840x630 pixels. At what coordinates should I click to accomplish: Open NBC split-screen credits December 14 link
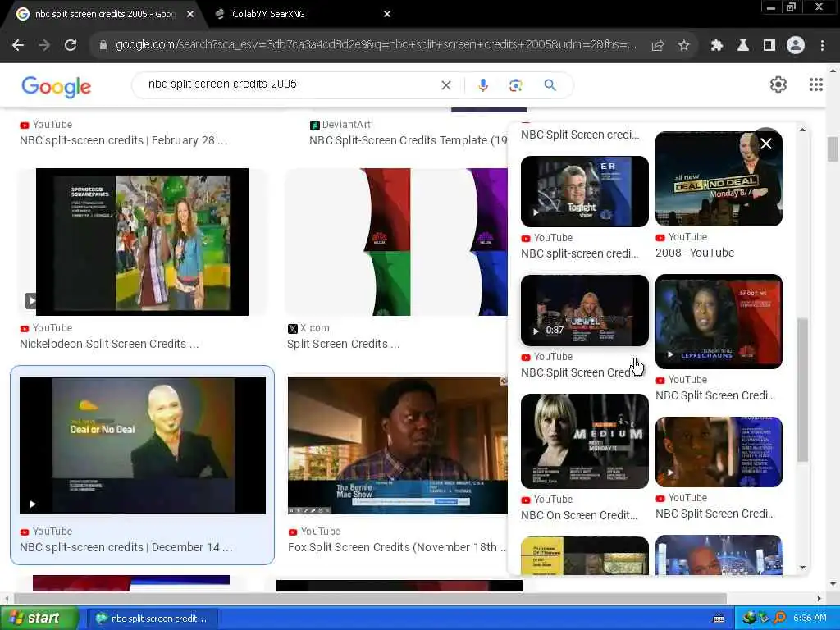[x=126, y=547]
